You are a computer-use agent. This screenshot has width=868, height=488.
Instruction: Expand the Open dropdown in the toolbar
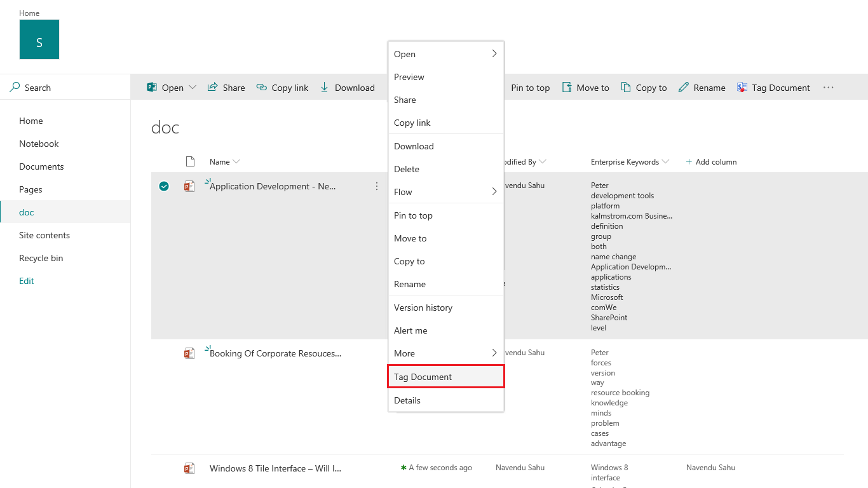click(x=193, y=88)
